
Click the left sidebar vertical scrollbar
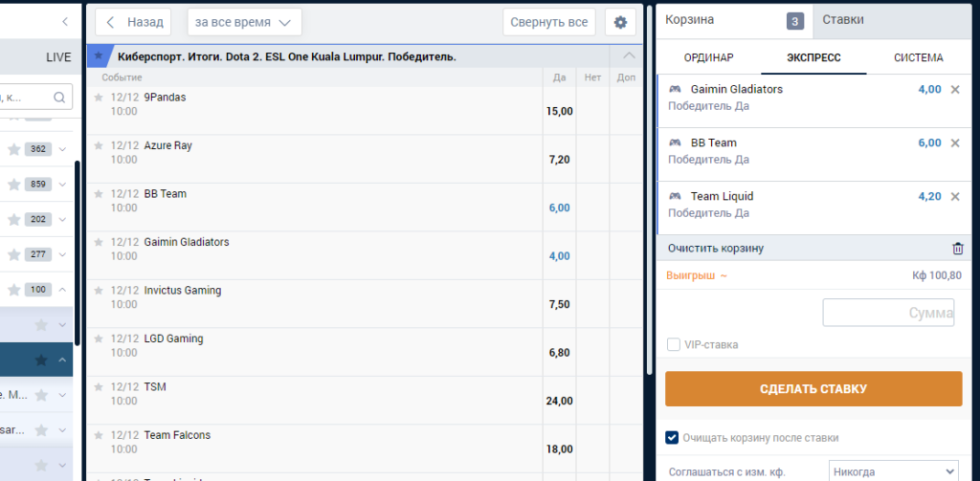(77, 253)
